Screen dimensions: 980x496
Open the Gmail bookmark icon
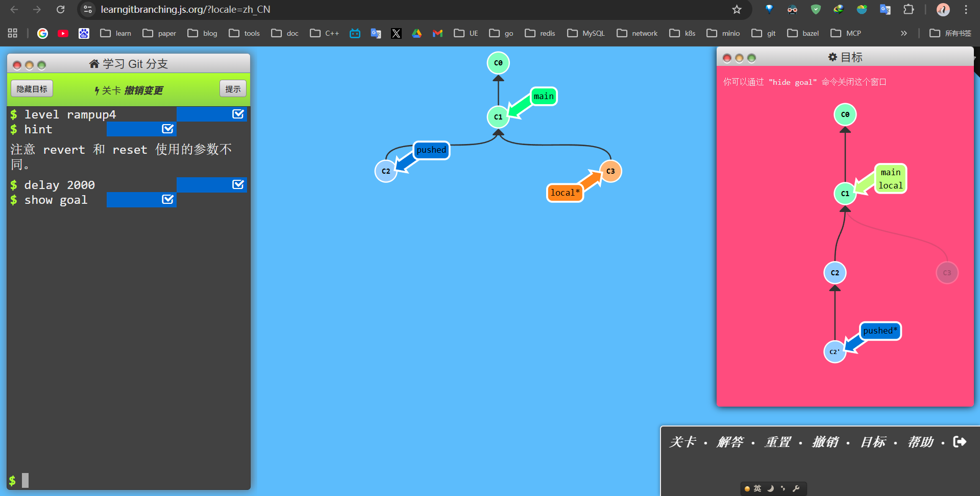point(437,33)
